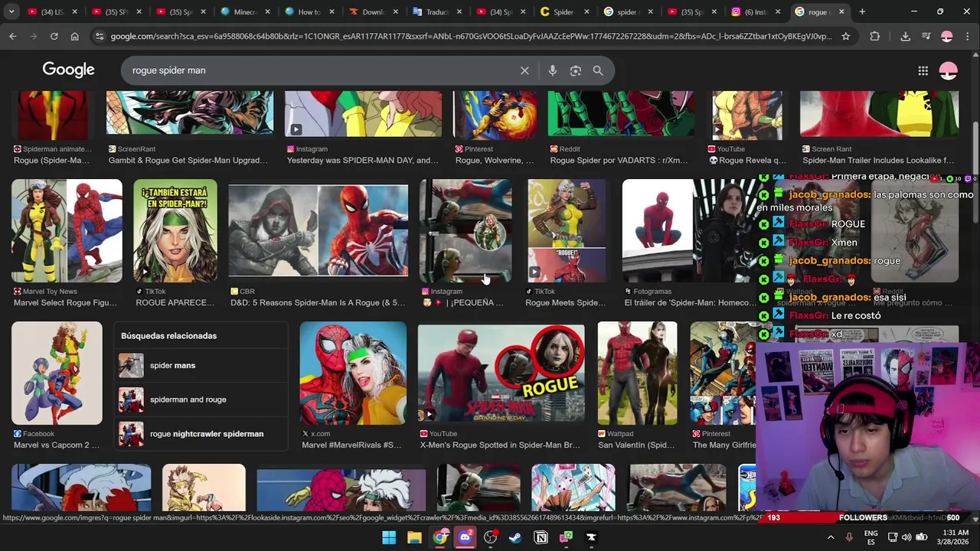Focus the 'rogue spider man' search field
The image size is (980, 551).
pyautogui.click(x=322, y=70)
